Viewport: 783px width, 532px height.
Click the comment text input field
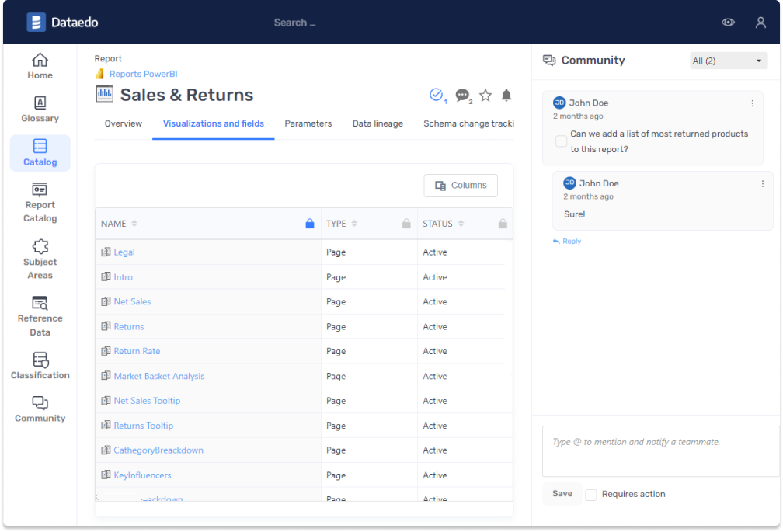(x=660, y=450)
